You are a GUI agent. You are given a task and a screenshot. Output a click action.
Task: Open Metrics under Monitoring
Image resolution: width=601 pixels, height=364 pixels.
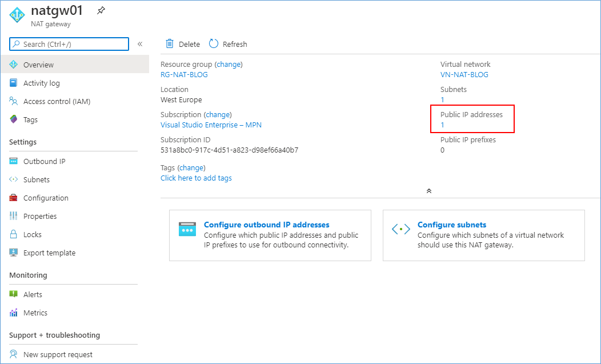point(35,313)
